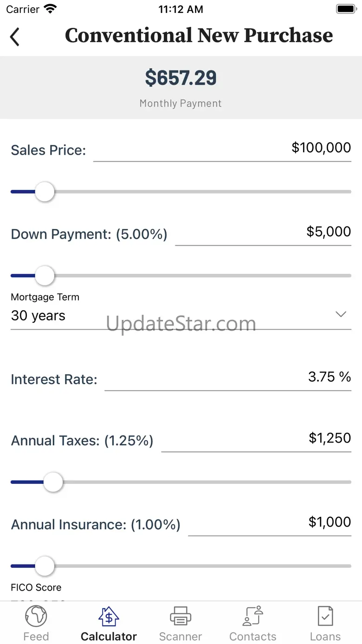Edit the Annual Insurance $1,000 field
362x644 pixels.
pos(269,522)
